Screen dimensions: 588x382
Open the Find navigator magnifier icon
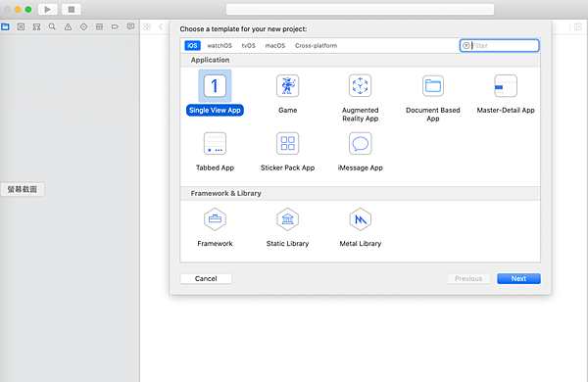[52, 26]
